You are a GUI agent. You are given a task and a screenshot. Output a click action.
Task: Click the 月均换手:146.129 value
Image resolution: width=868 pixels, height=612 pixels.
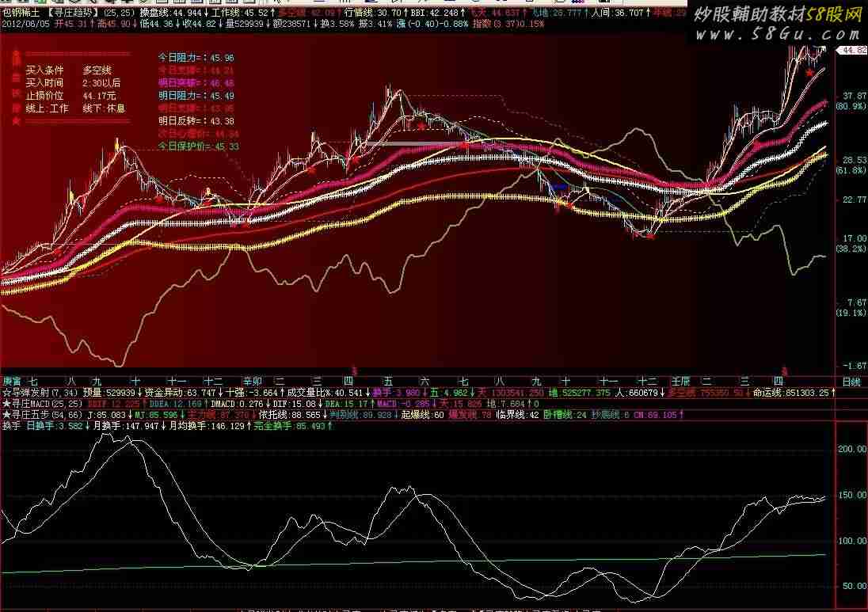coord(206,426)
